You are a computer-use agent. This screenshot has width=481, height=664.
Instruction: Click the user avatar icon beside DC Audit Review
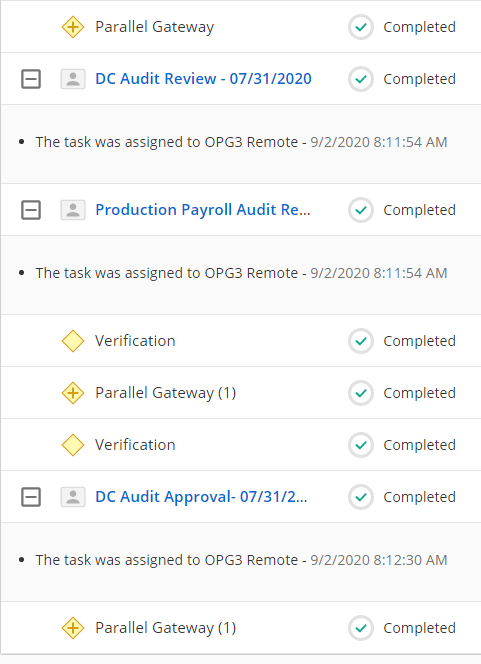[73, 79]
